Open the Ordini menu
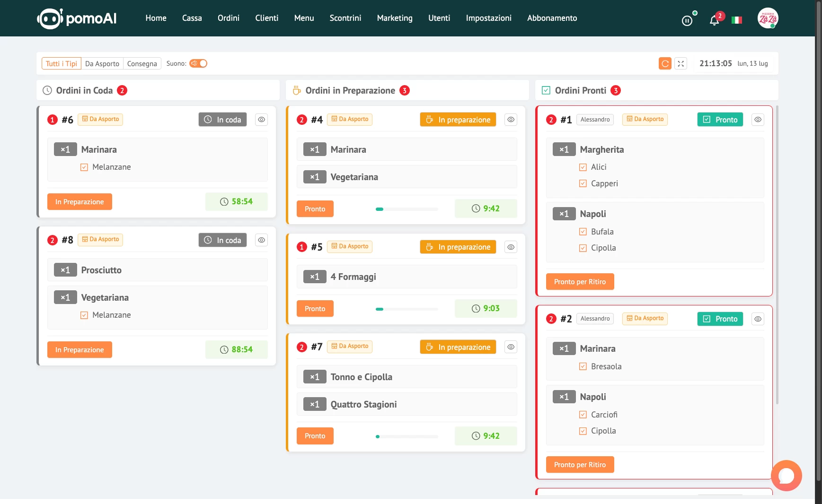Image resolution: width=822 pixels, height=504 pixels. [x=229, y=18]
